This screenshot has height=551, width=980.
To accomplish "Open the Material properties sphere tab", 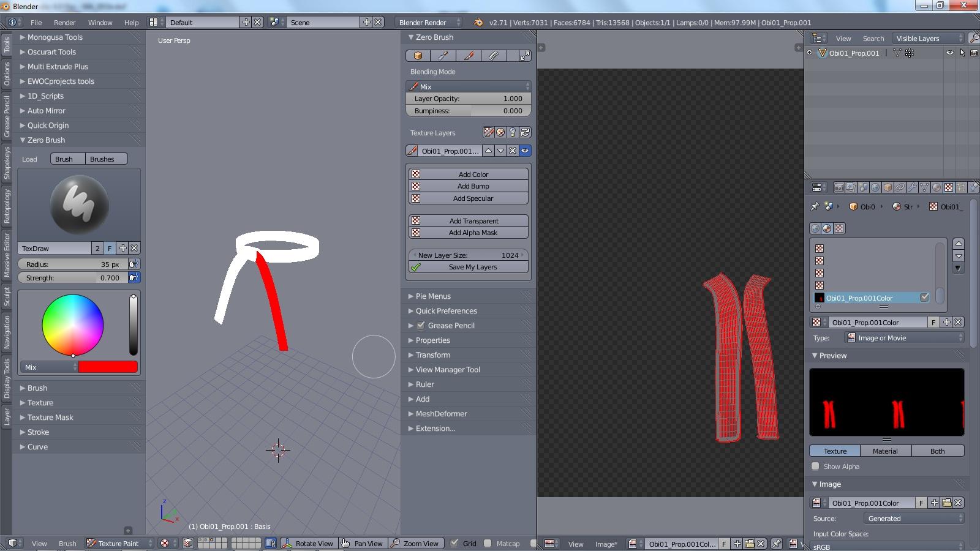I will pos(937,187).
